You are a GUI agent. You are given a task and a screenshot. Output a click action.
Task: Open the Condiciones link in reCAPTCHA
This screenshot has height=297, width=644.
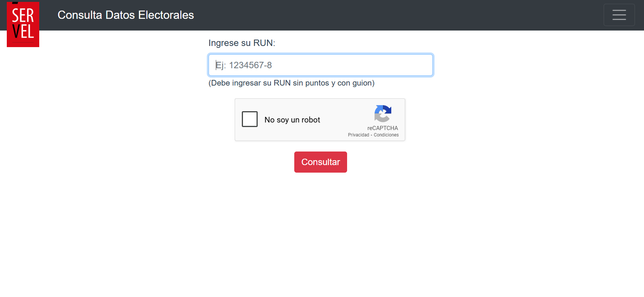click(x=386, y=135)
